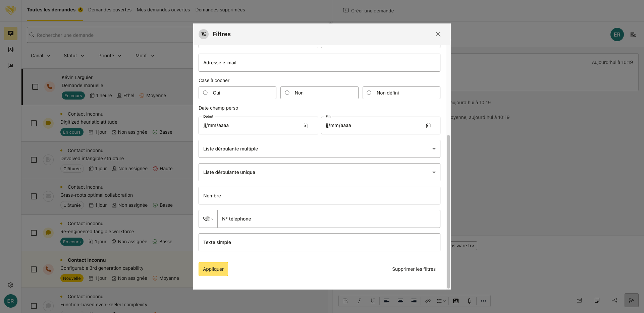644x313 pixels.
Task: Open calendar picker for Début date
Action: click(306, 126)
